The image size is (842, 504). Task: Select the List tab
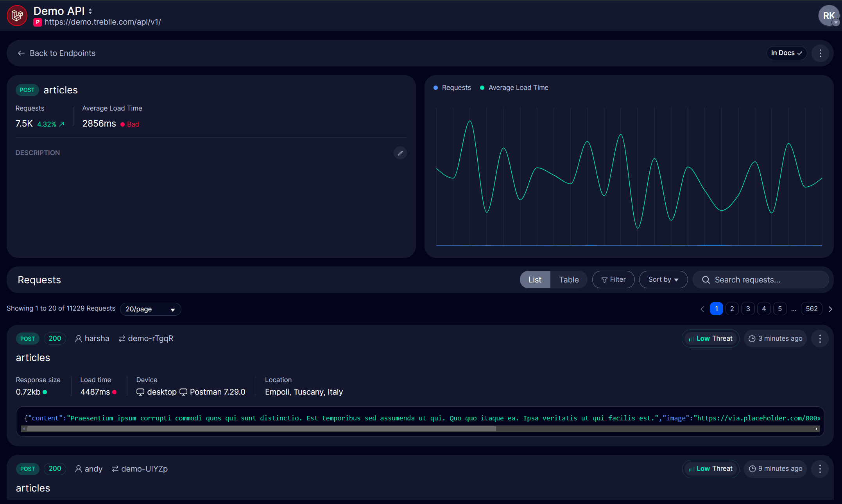coord(534,279)
